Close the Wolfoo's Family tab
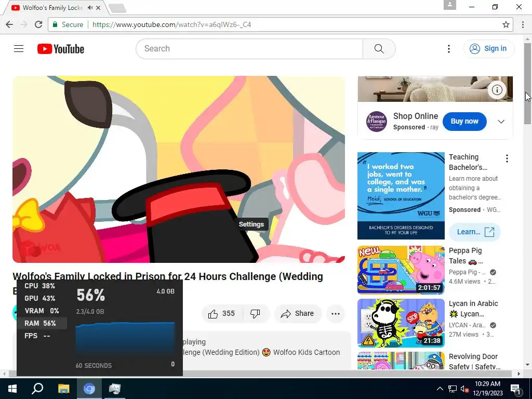The width and height of the screenshot is (532, 399). click(98, 7)
